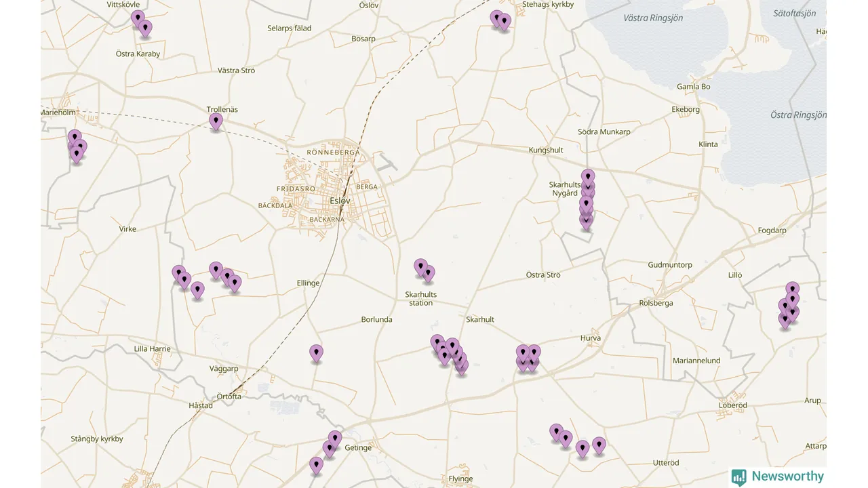Viewport: 868px width, 488px height.
Task: Click the pin just above Östra Karaby label
Action: pos(144,28)
